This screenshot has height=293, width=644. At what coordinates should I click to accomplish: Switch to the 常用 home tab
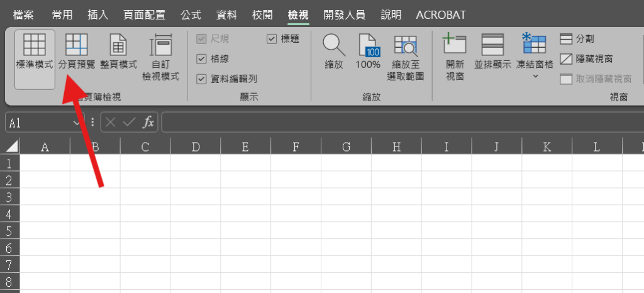(63, 14)
